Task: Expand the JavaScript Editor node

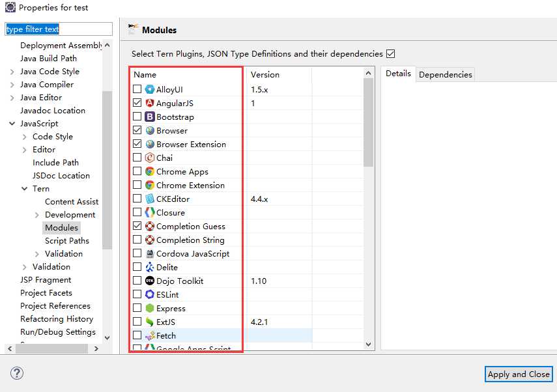Action: tap(24, 150)
